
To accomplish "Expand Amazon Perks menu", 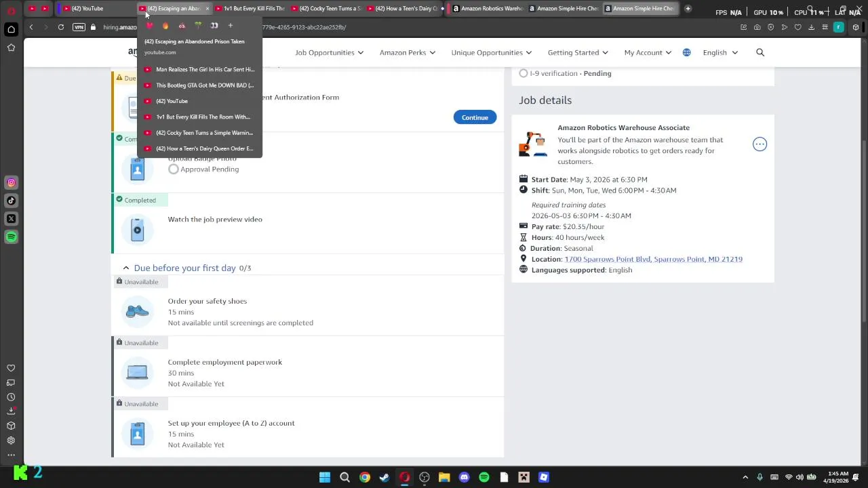I will 407,52.
